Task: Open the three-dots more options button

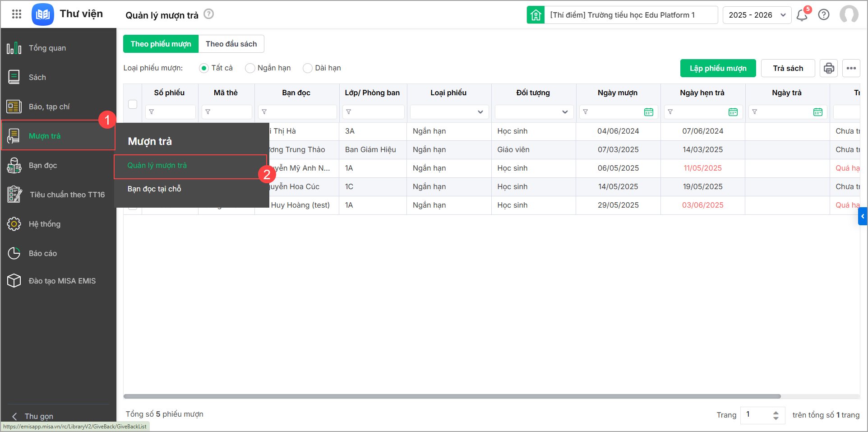Action: [x=851, y=68]
